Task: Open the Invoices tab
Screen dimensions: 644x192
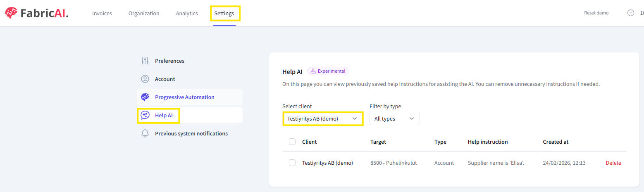Action: pos(102,13)
